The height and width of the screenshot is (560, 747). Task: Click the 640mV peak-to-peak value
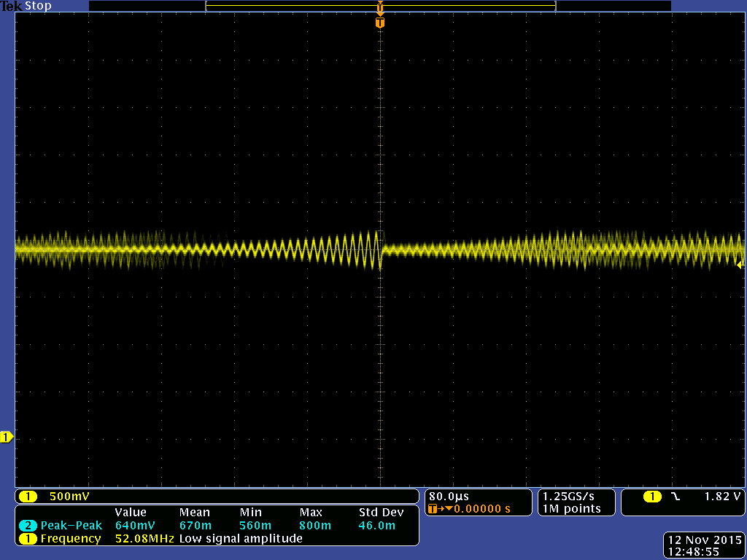click(x=135, y=526)
